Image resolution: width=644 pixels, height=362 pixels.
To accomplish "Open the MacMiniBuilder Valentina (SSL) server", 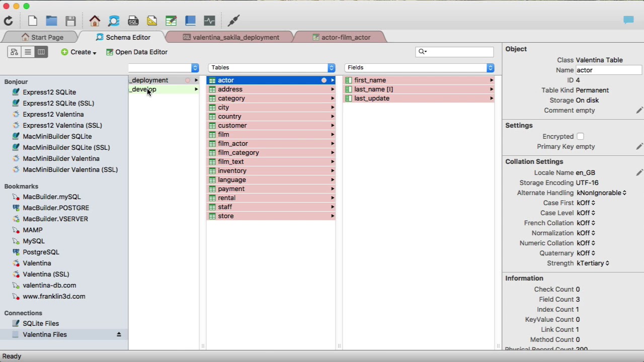I will 70,169.
